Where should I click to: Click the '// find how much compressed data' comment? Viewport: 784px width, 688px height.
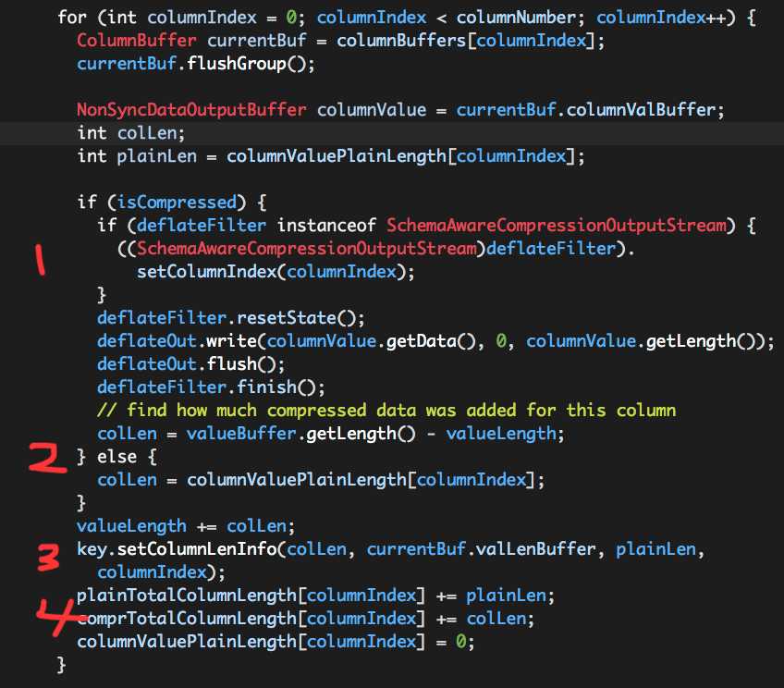tap(386, 411)
